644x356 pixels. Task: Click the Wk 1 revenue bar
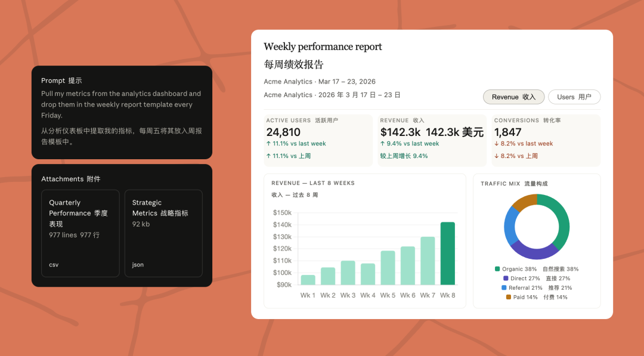(x=308, y=280)
